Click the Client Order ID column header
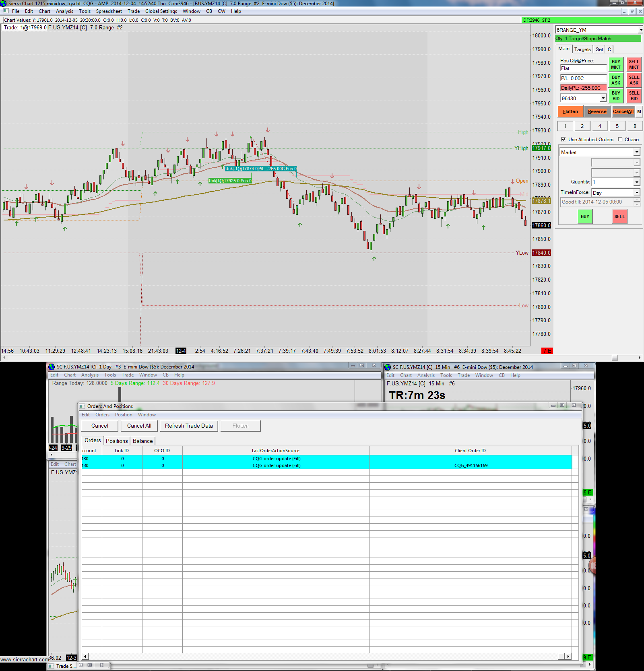Image resolution: width=644 pixels, height=671 pixels. (x=470, y=451)
